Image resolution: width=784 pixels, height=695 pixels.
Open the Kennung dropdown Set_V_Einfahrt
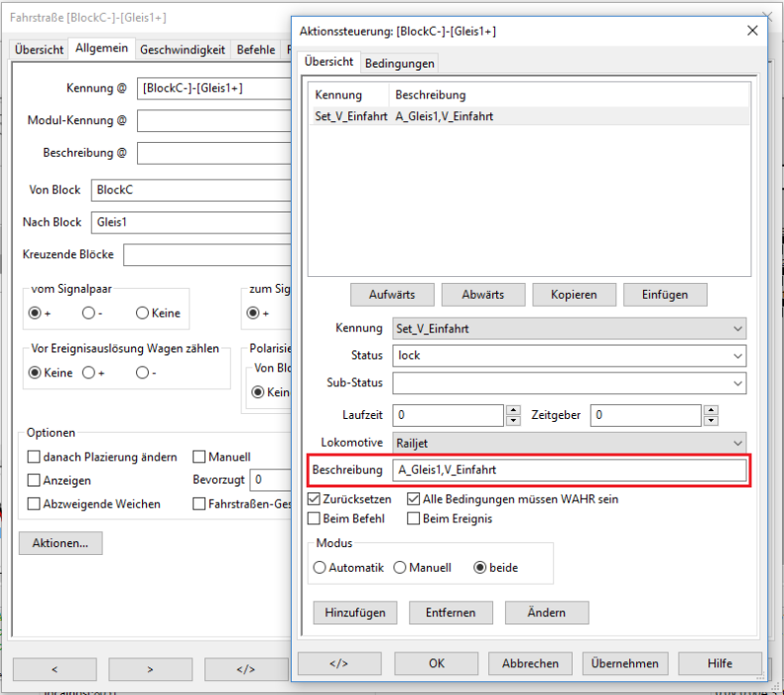(570, 329)
